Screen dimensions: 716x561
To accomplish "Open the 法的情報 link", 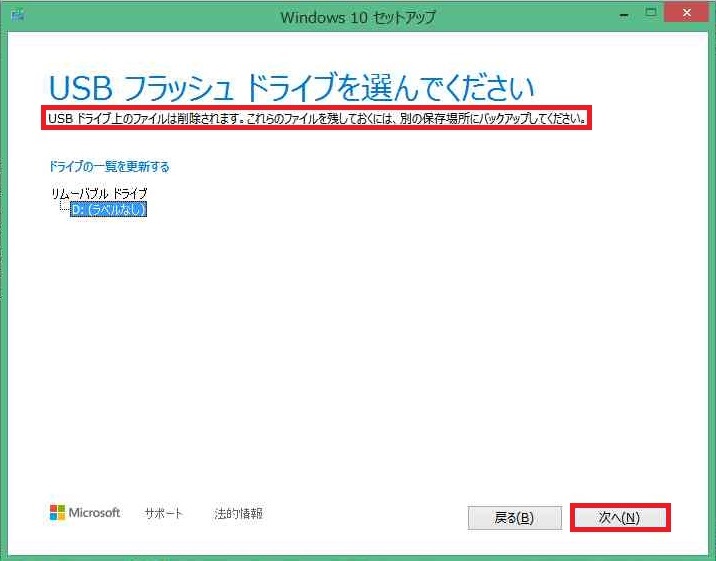I will click(x=238, y=514).
